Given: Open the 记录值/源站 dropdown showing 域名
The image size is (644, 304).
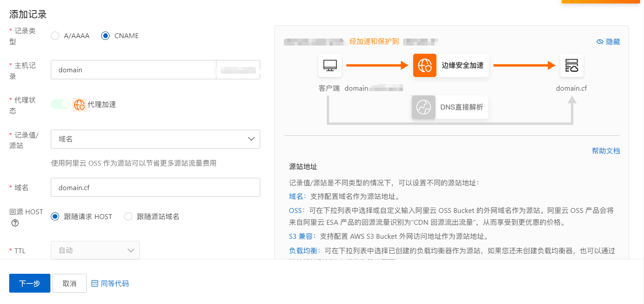Looking at the screenshot, I should [x=155, y=139].
